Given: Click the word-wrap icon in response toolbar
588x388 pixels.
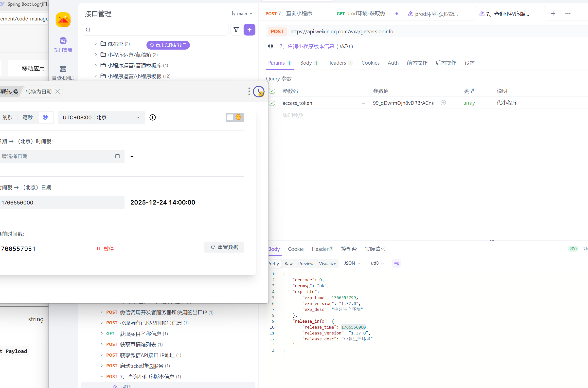Looking at the screenshot, I should [x=396, y=263].
